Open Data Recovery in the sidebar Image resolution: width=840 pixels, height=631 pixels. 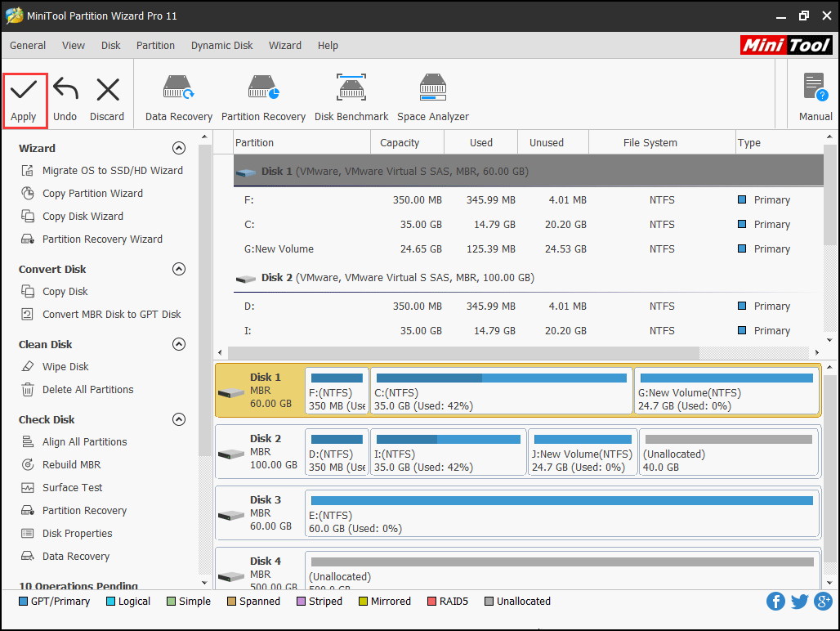65,557
